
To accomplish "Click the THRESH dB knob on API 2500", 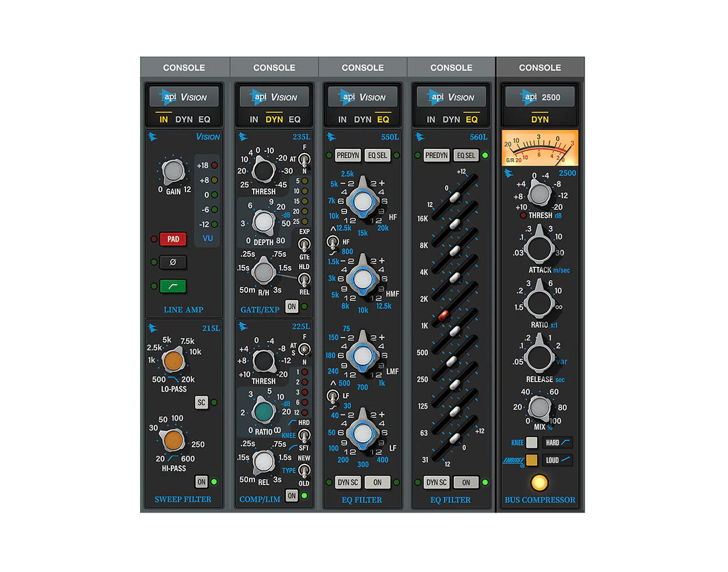I will pyautogui.click(x=539, y=194).
